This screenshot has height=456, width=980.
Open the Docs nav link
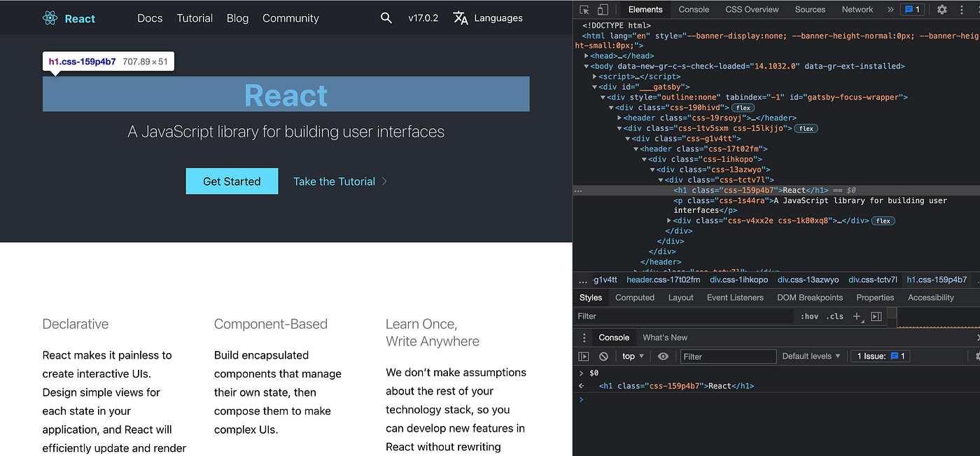tap(150, 18)
